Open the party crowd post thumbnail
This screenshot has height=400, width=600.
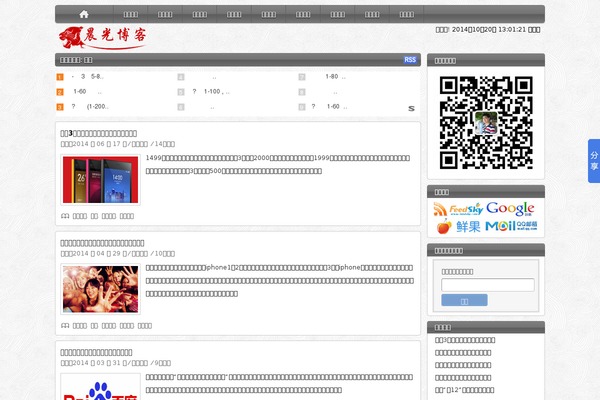[x=100, y=289]
